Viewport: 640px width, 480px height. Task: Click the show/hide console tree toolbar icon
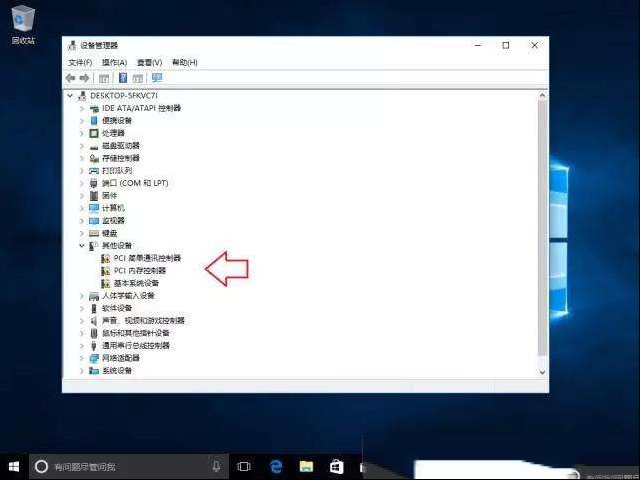click(x=104, y=78)
